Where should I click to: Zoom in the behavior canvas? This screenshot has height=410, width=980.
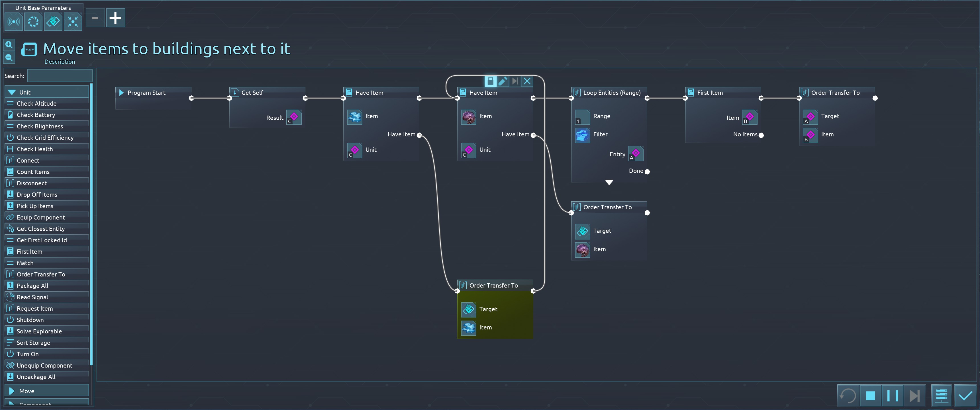pos(9,44)
